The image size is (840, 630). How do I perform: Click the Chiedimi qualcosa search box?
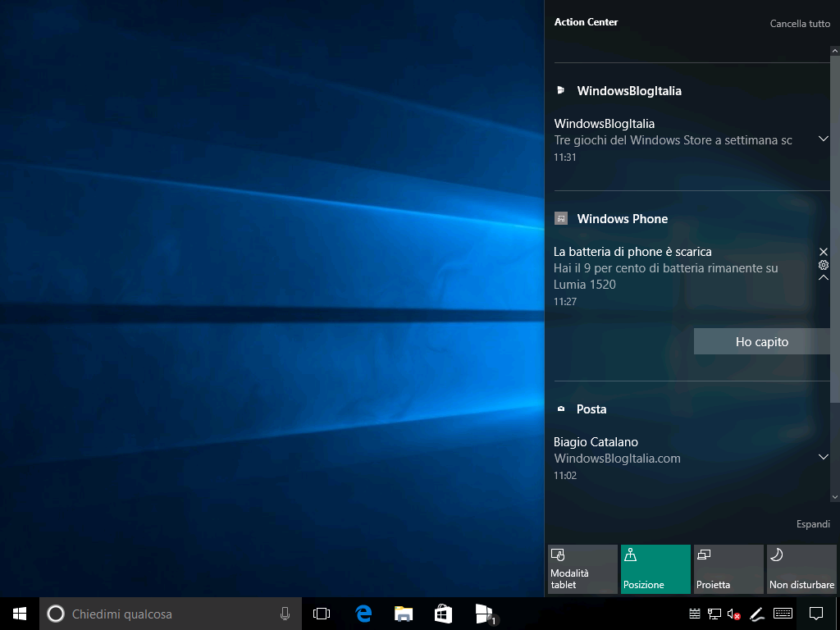click(171, 614)
